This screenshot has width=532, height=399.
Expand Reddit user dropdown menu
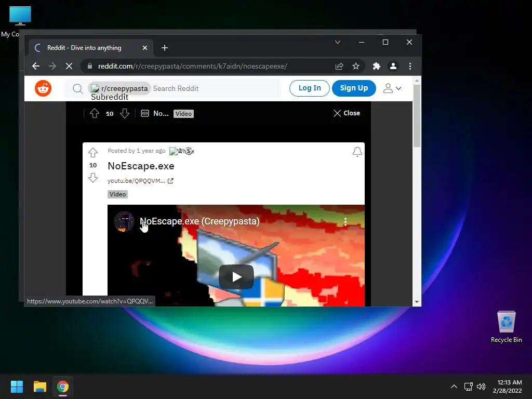392,88
